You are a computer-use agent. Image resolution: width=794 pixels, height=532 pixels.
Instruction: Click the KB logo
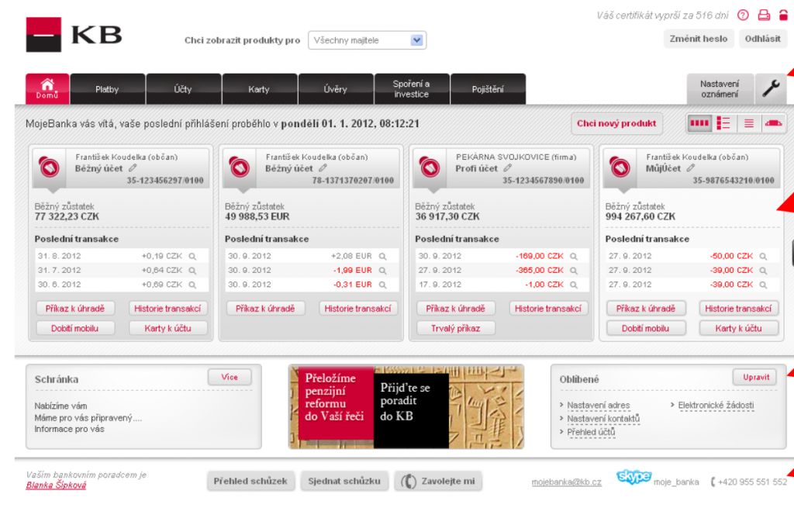coord(74,35)
